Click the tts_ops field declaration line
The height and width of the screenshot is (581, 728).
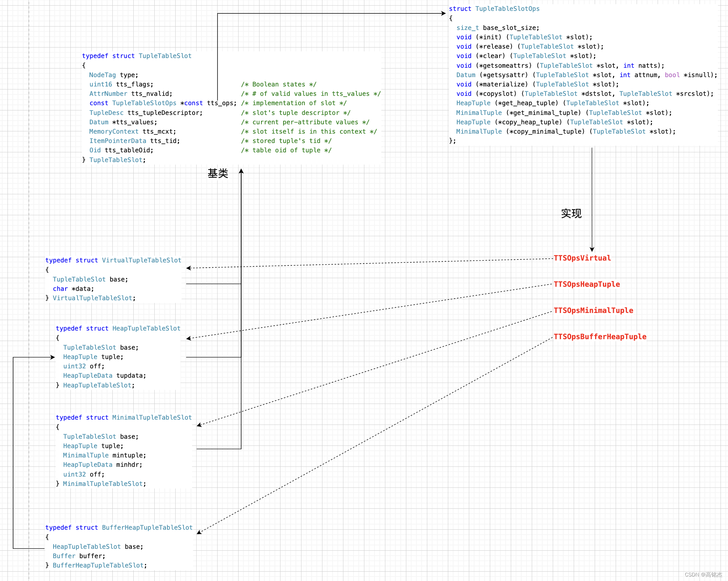coord(163,103)
